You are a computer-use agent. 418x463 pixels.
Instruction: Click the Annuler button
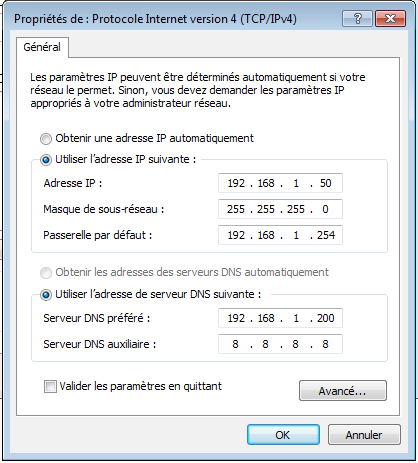(x=364, y=435)
